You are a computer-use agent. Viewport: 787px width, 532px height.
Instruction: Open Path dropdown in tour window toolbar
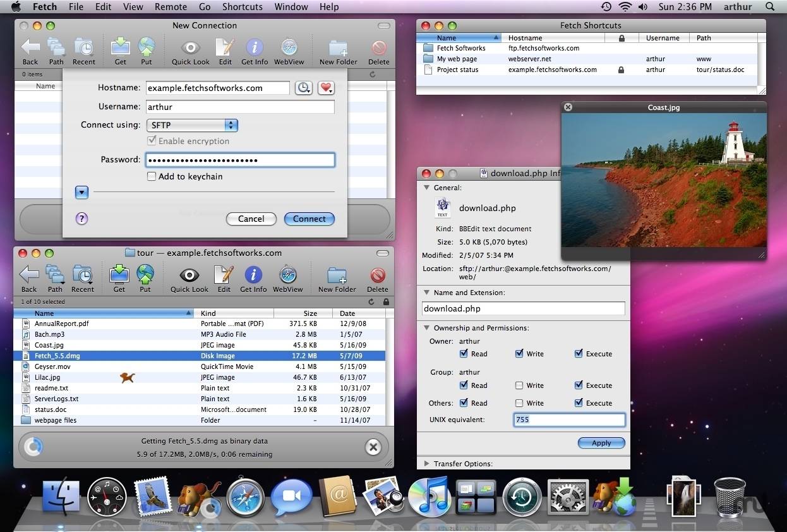(56, 279)
